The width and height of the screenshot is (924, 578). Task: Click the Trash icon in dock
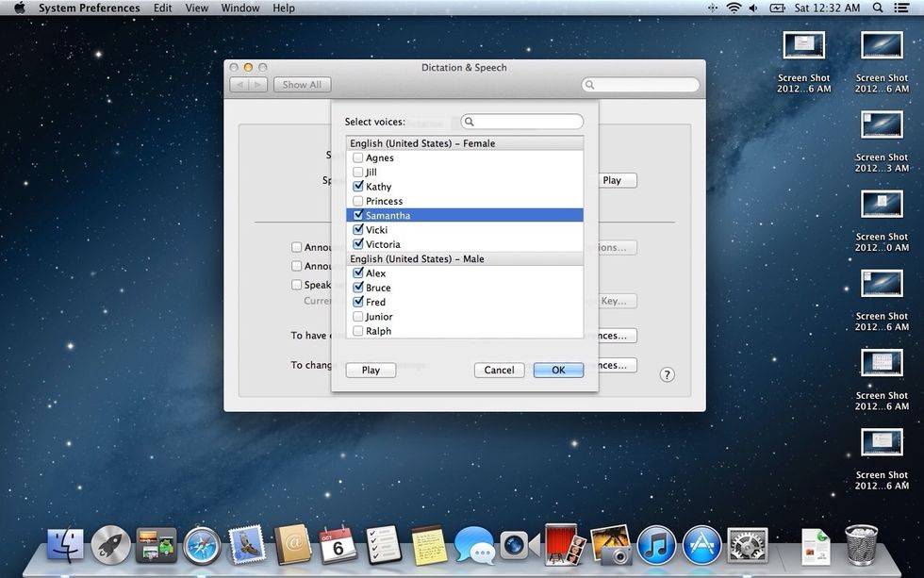(x=862, y=545)
